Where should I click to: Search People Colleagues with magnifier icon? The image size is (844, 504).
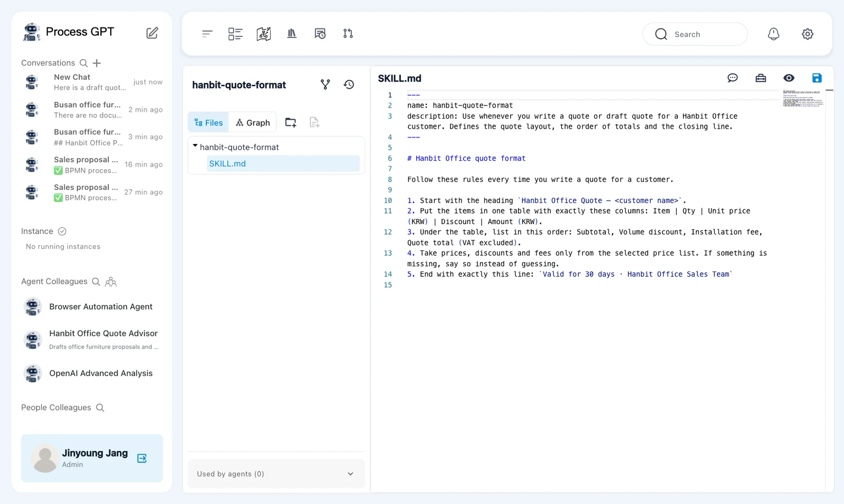100,408
